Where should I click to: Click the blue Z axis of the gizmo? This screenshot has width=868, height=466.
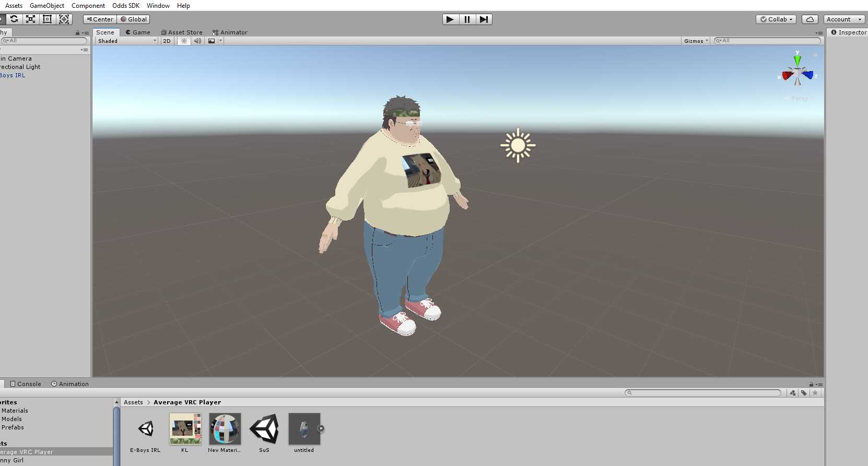(x=808, y=75)
